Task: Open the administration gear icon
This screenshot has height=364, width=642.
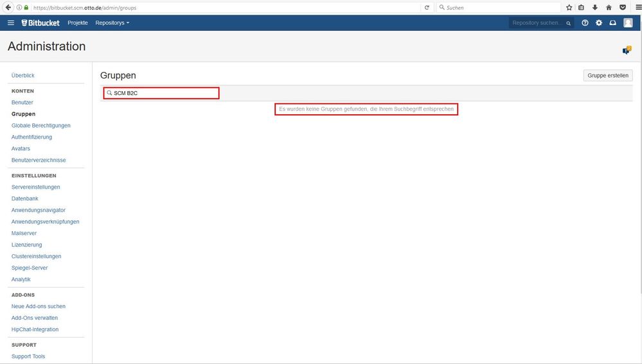Action: (599, 23)
